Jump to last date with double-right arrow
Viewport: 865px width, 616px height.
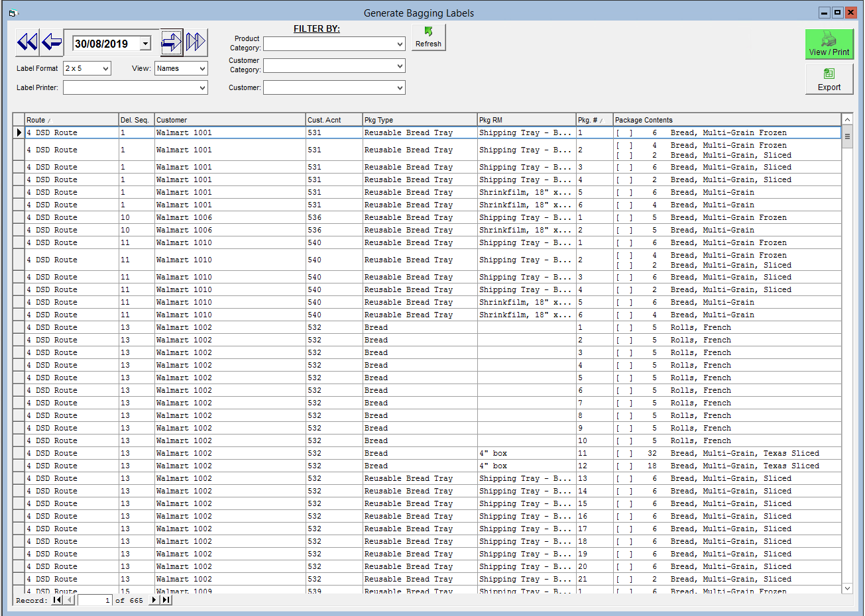pyautogui.click(x=196, y=42)
